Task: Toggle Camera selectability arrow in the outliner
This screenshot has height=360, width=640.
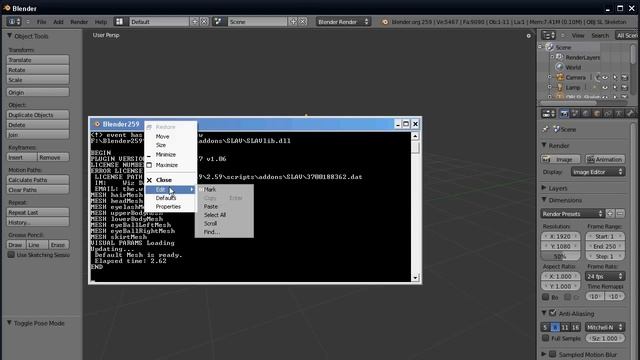Action: [615, 77]
